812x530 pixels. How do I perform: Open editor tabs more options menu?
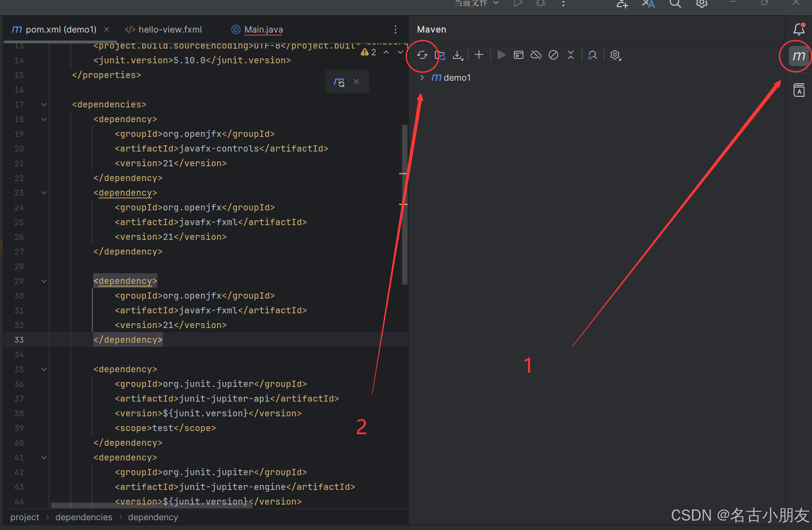coord(396,29)
